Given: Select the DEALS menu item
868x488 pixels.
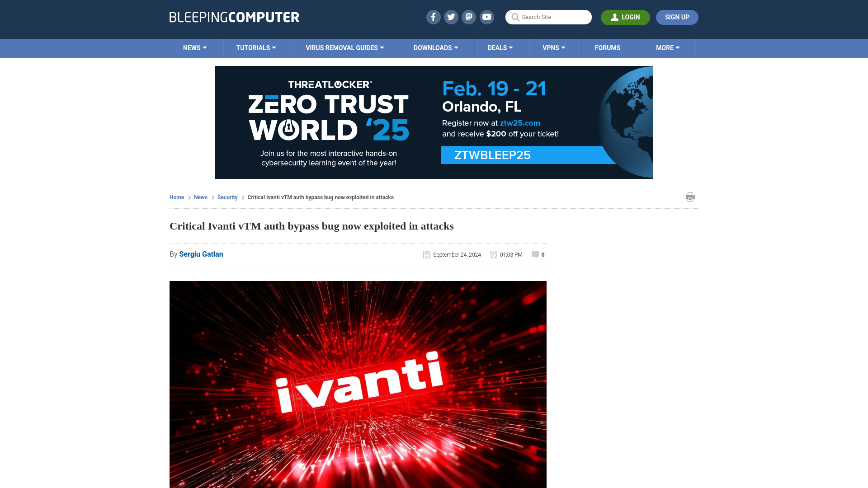Looking at the screenshot, I should tap(500, 47).
